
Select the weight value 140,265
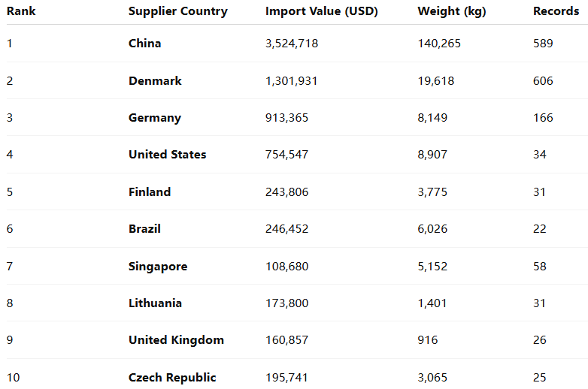[439, 44]
